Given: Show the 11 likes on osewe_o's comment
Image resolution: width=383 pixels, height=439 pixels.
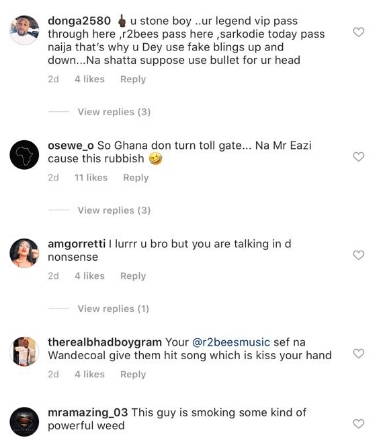Looking at the screenshot, I should pos(91,178).
